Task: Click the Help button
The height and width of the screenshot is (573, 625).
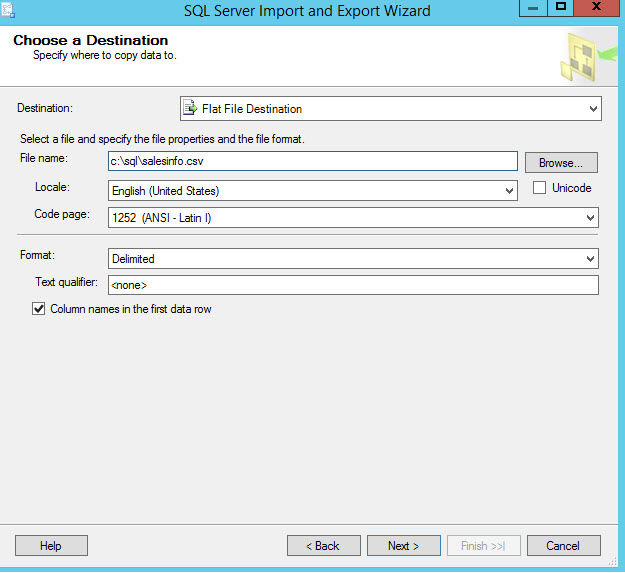Action: (51, 546)
